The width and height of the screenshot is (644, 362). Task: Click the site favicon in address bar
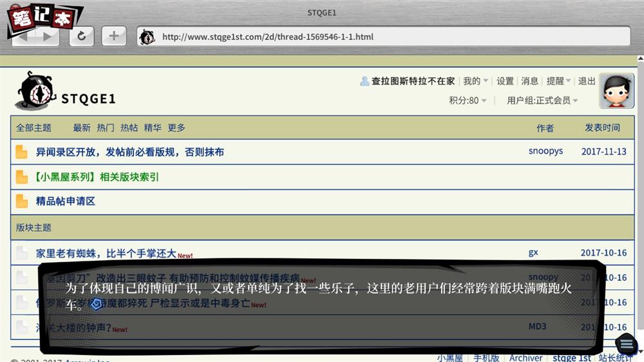[x=147, y=37]
